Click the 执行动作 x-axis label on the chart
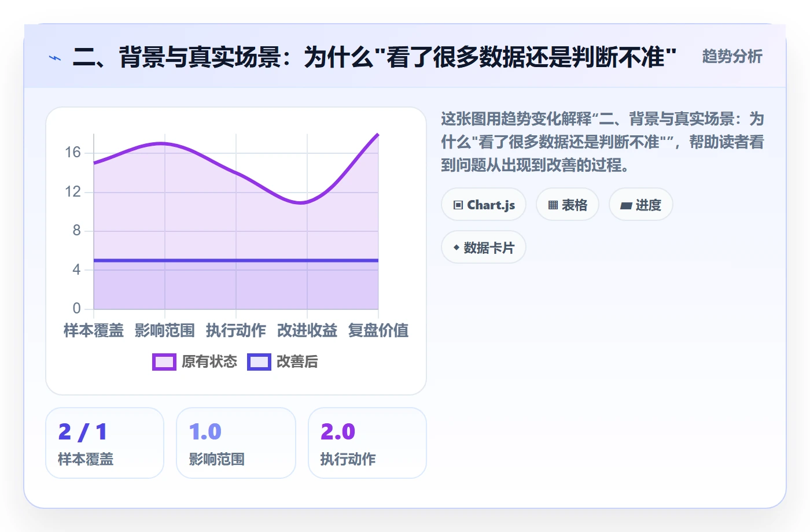The height and width of the screenshot is (532, 810). tap(236, 331)
